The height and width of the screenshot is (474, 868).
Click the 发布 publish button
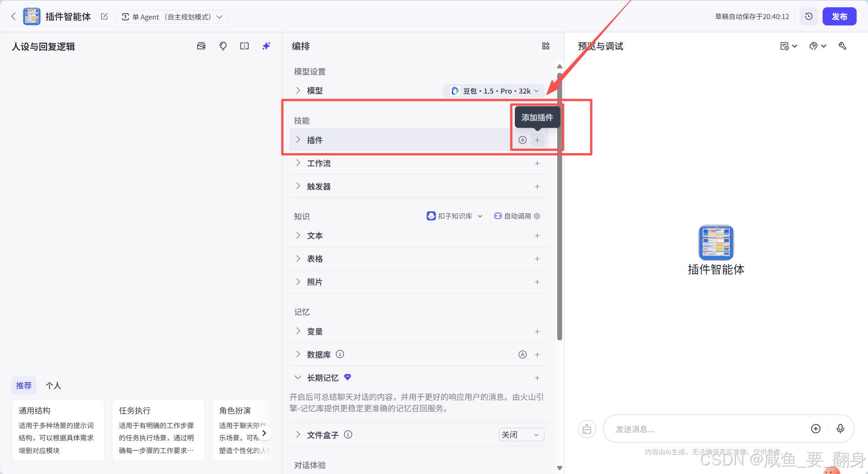(x=839, y=16)
